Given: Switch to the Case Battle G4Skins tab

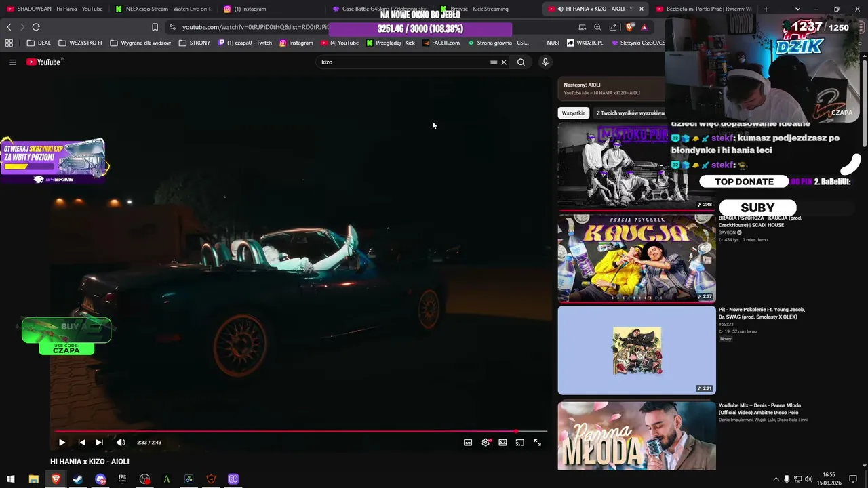Looking at the screenshot, I should click(x=380, y=9).
